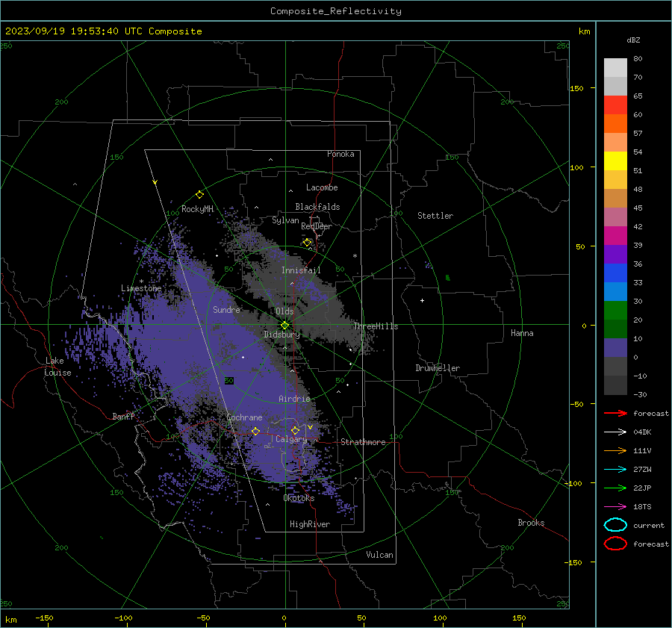
Task: Click the Olds city label
Action: click(x=284, y=311)
